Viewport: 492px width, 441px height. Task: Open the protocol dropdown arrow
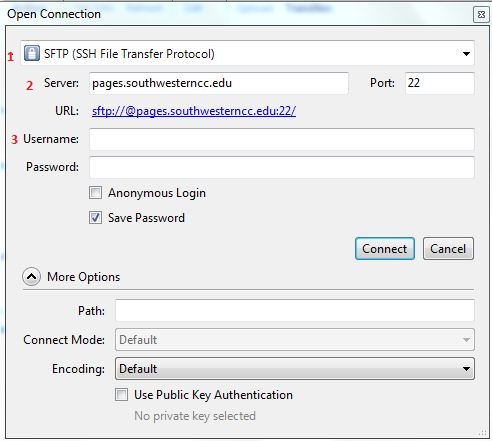tap(466, 54)
